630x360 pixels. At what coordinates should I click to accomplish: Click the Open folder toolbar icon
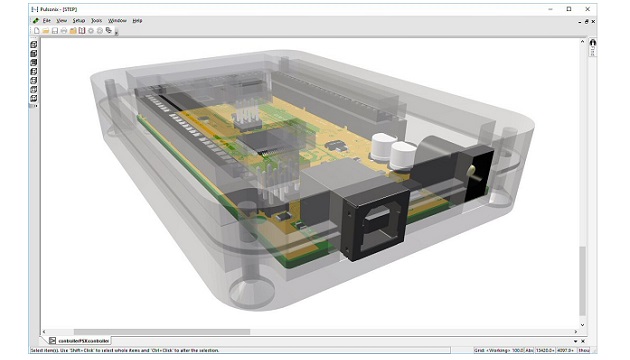pos(45,31)
